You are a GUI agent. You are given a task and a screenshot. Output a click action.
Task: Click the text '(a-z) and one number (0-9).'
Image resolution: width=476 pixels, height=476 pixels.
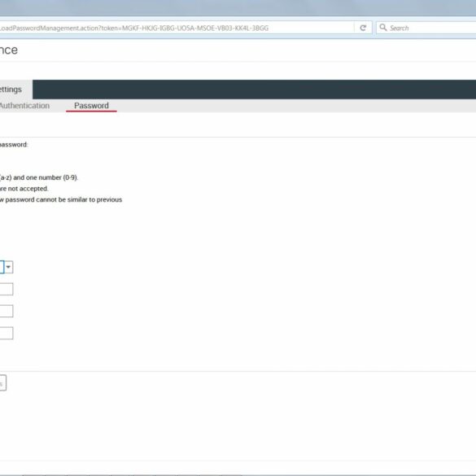click(39, 177)
